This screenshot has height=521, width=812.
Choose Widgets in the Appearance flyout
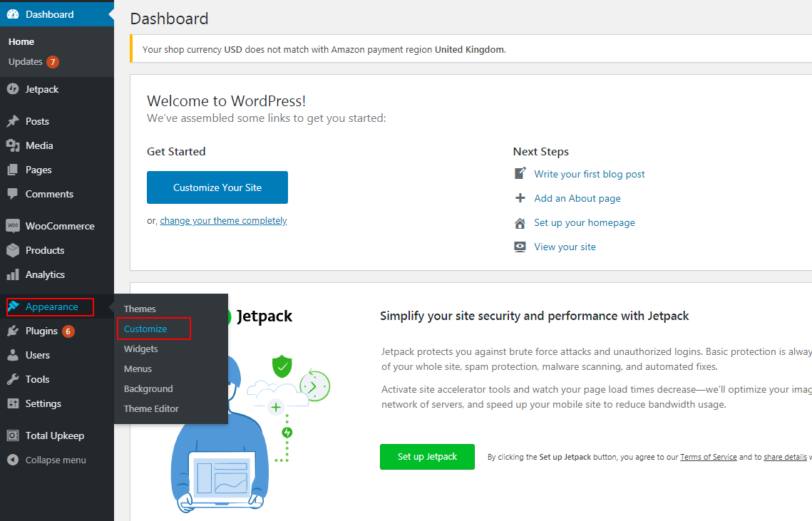click(x=141, y=349)
